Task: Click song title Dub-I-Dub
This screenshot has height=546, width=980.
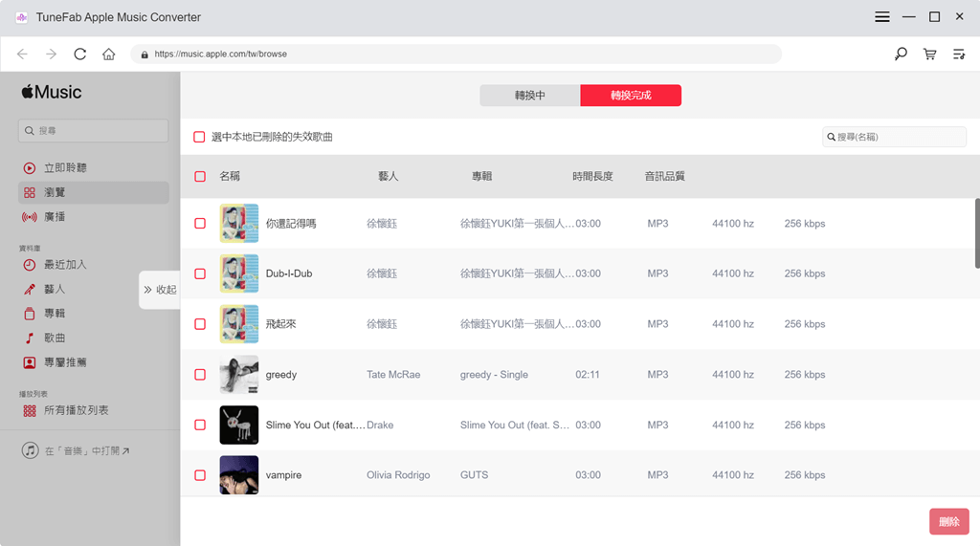Action: click(289, 273)
